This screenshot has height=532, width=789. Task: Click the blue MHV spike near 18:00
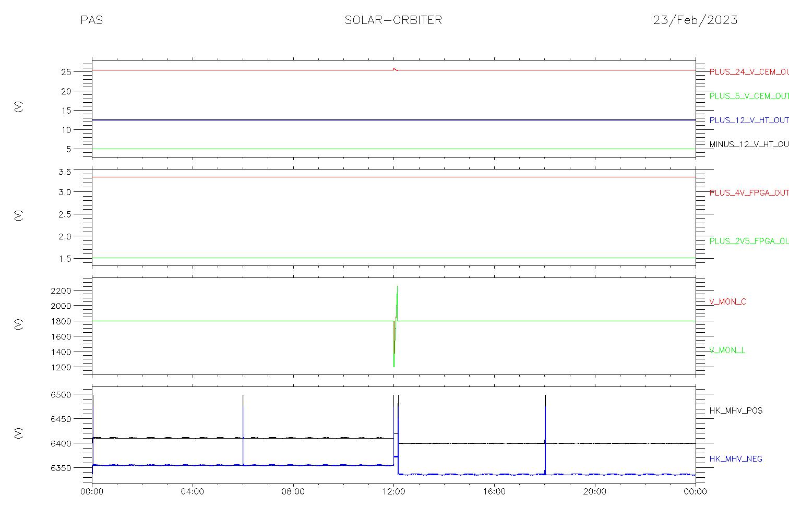point(545,434)
